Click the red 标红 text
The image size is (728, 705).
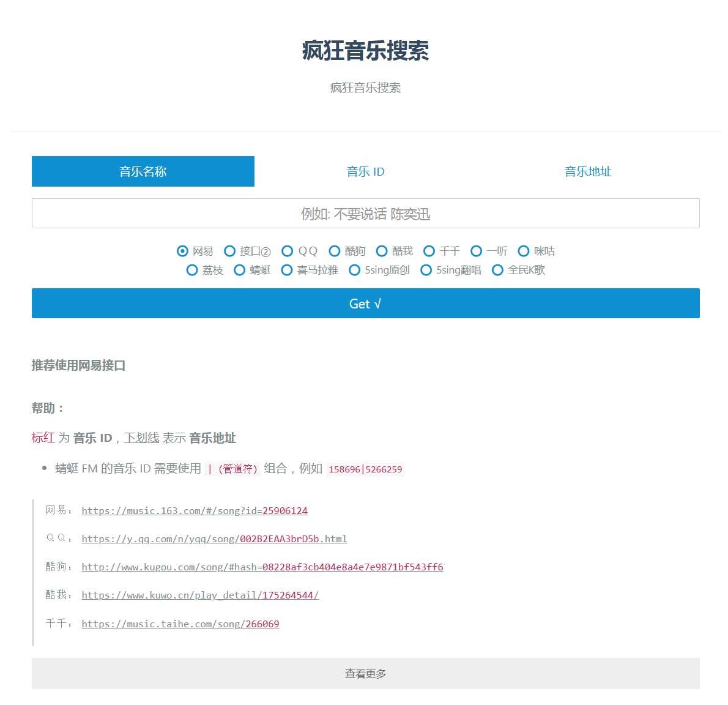(x=43, y=438)
